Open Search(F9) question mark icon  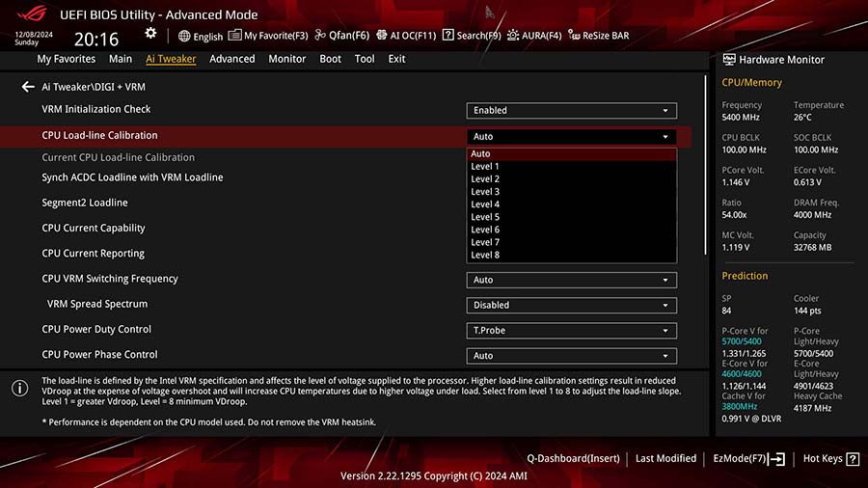tap(448, 36)
